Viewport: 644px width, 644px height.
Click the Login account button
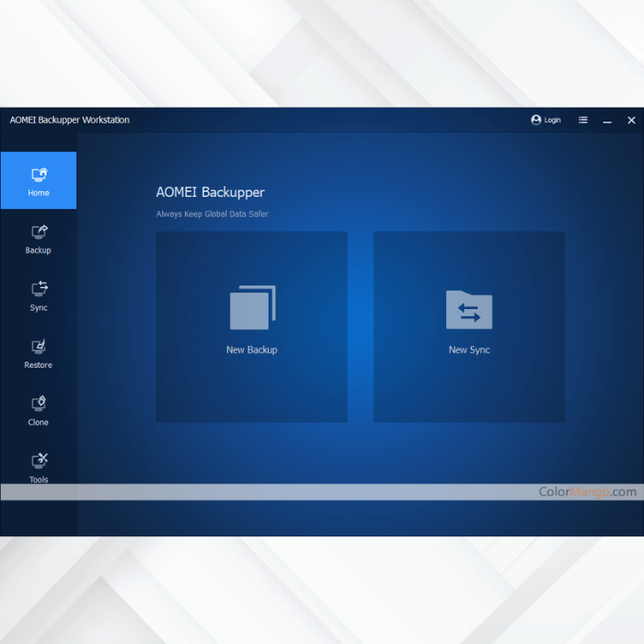point(546,120)
